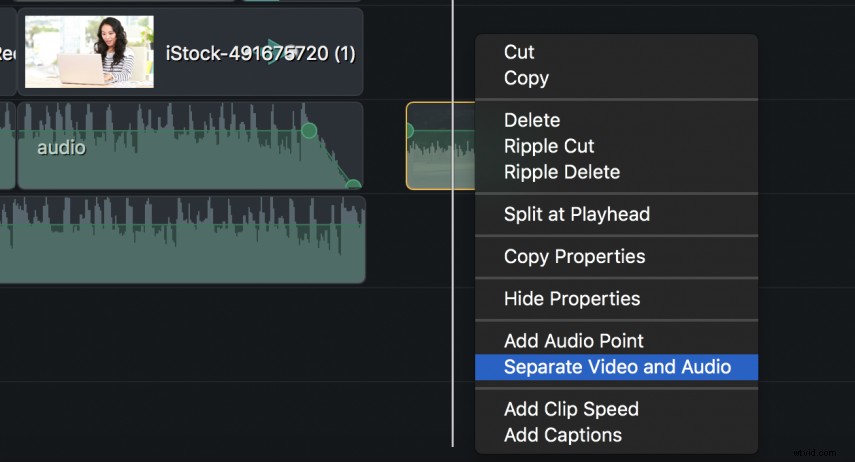This screenshot has height=462, width=855.
Task: Click the yellow-outlined selected audio clip
Action: [439, 146]
